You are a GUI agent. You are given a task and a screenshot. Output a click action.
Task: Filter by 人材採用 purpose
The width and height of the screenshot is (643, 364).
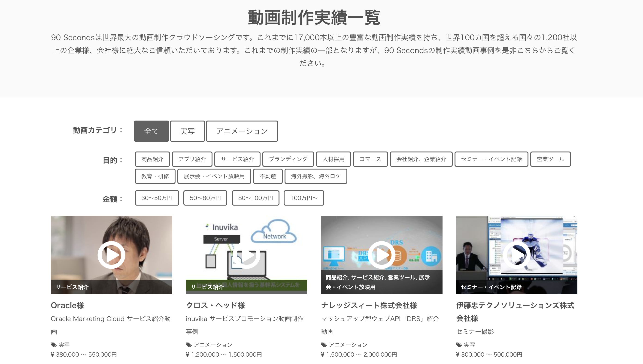pyautogui.click(x=333, y=159)
